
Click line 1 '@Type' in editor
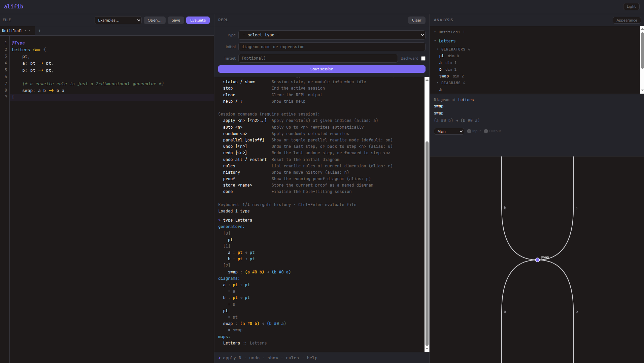(18, 43)
